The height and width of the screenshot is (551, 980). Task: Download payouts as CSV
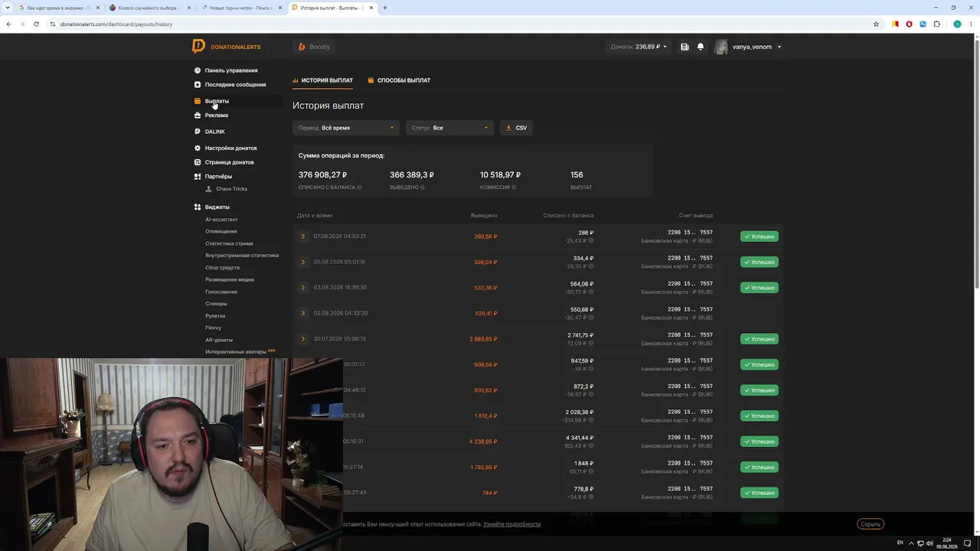tap(517, 128)
